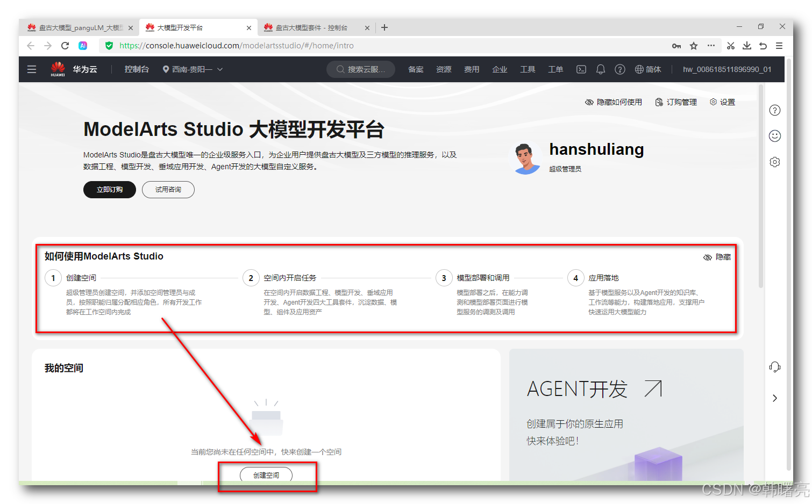The height and width of the screenshot is (504, 812).
Task: Open the three-dots more options icon
Action: tap(711, 46)
